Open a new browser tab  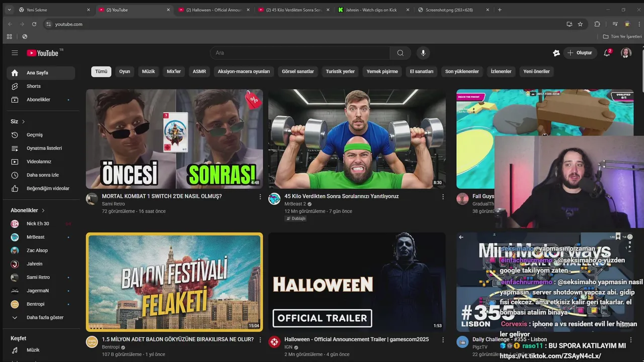click(x=500, y=10)
